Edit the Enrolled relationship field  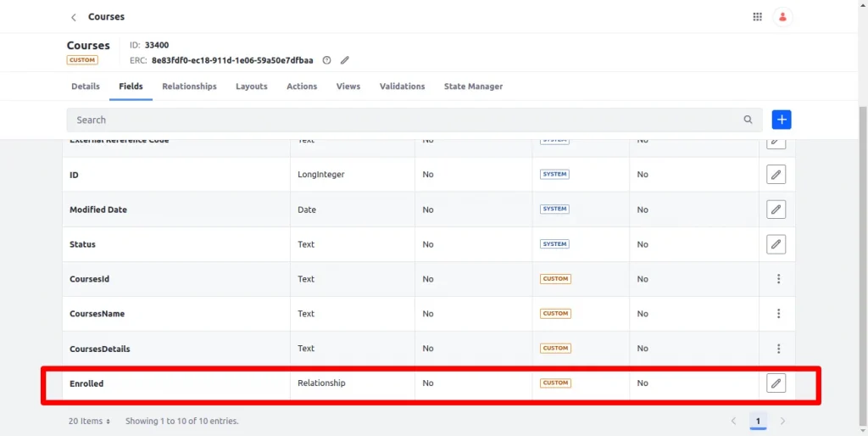[776, 383]
